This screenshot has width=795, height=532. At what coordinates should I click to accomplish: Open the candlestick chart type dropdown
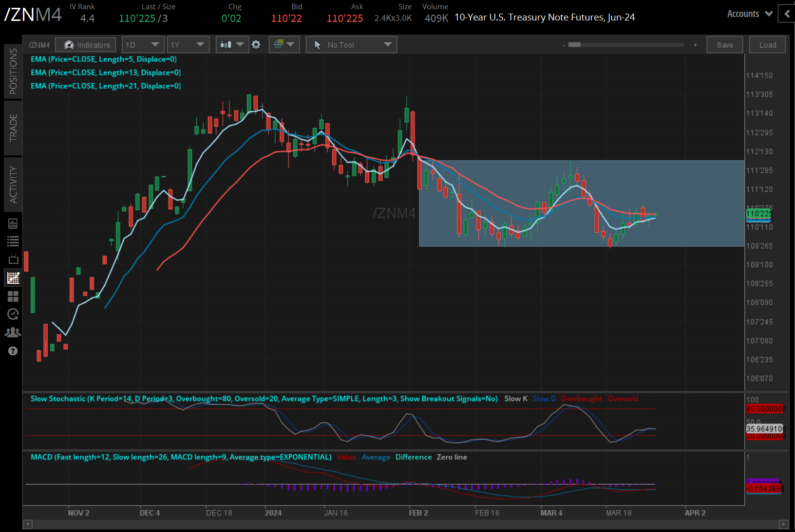point(232,45)
